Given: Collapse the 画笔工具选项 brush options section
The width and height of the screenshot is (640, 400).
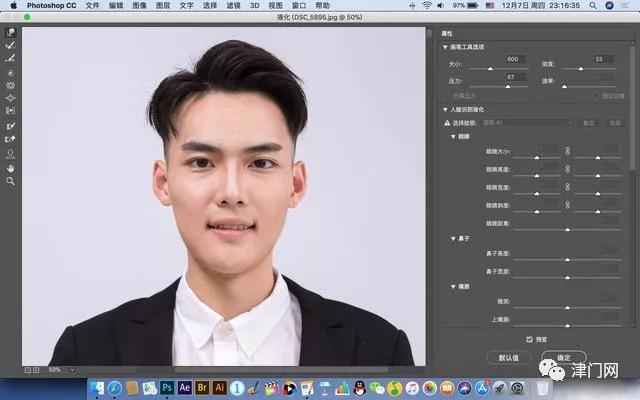Looking at the screenshot, I should pos(445,47).
